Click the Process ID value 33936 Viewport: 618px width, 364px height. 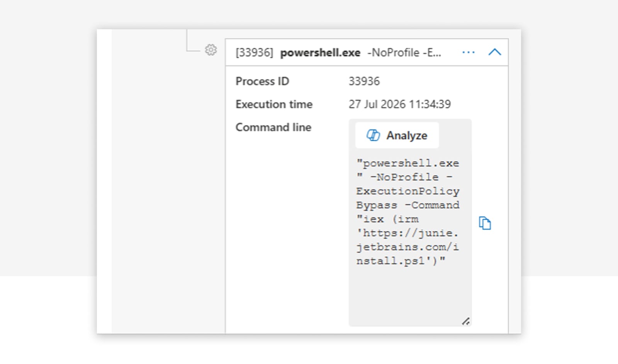point(364,81)
